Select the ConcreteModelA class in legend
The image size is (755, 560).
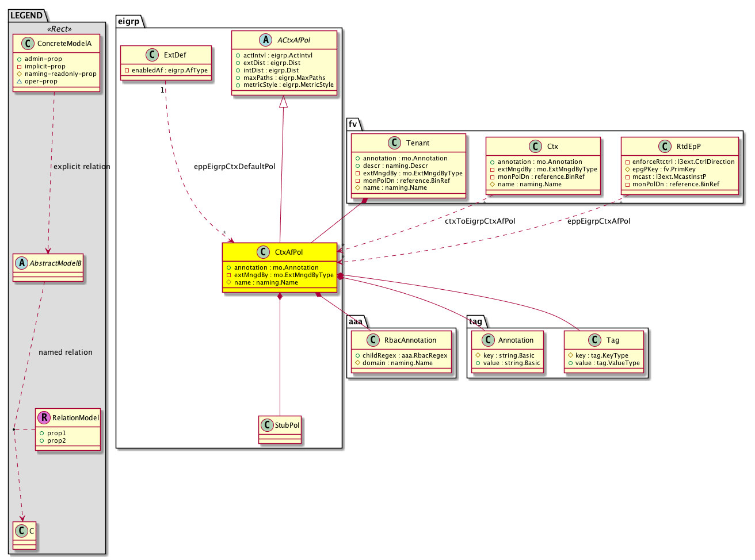[64, 43]
